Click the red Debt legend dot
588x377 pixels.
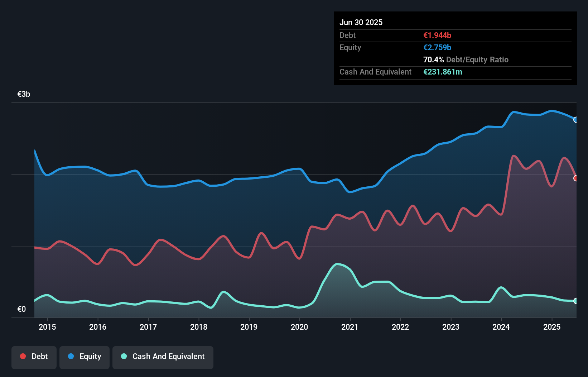click(22, 356)
